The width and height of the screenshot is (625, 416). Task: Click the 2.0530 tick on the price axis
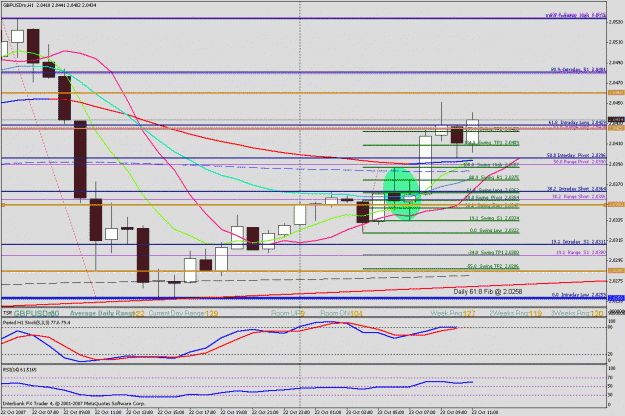pyautogui.click(x=616, y=22)
